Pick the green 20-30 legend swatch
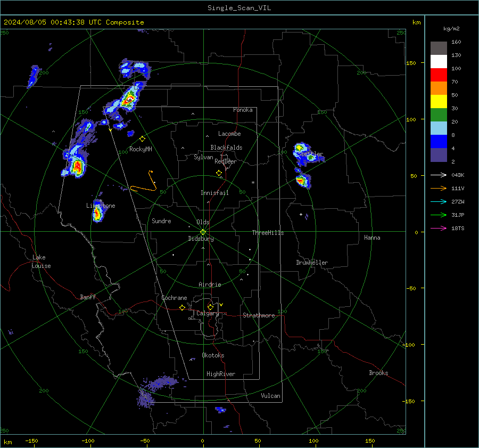Viewport: 479px width, 448px height. [439, 115]
